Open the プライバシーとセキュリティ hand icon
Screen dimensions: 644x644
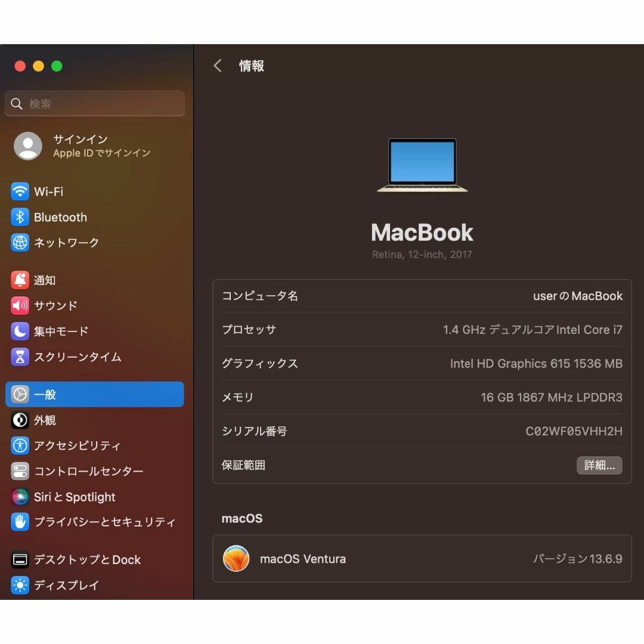(x=20, y=522)
